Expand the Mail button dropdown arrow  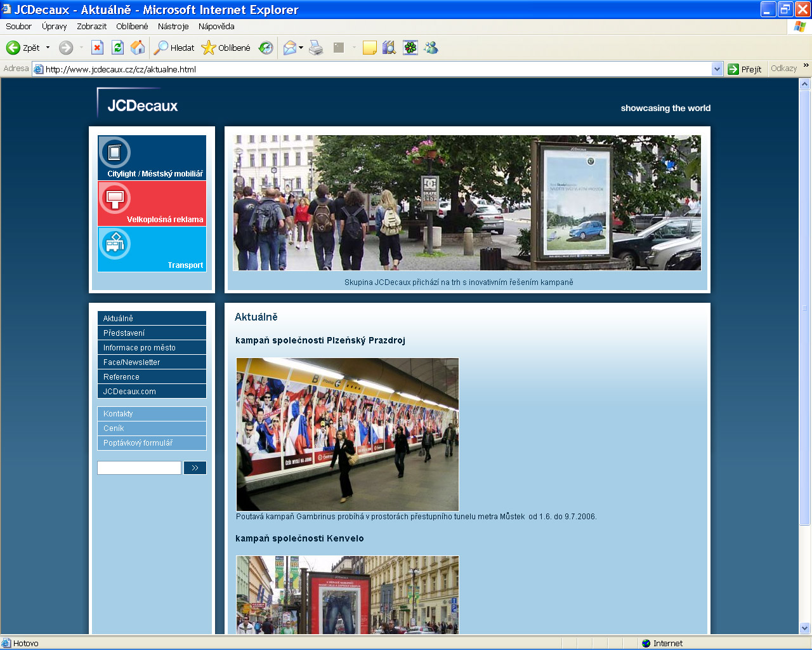(301, 48)
